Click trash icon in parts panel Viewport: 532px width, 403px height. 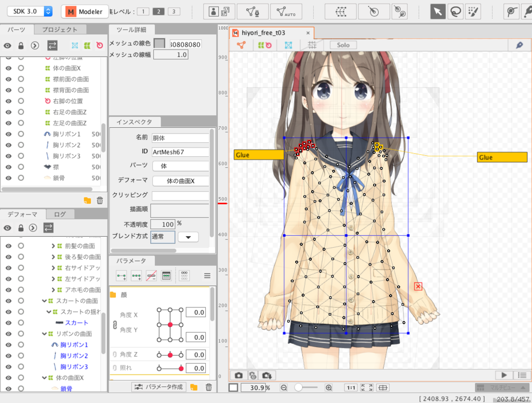tap(100, 200)
